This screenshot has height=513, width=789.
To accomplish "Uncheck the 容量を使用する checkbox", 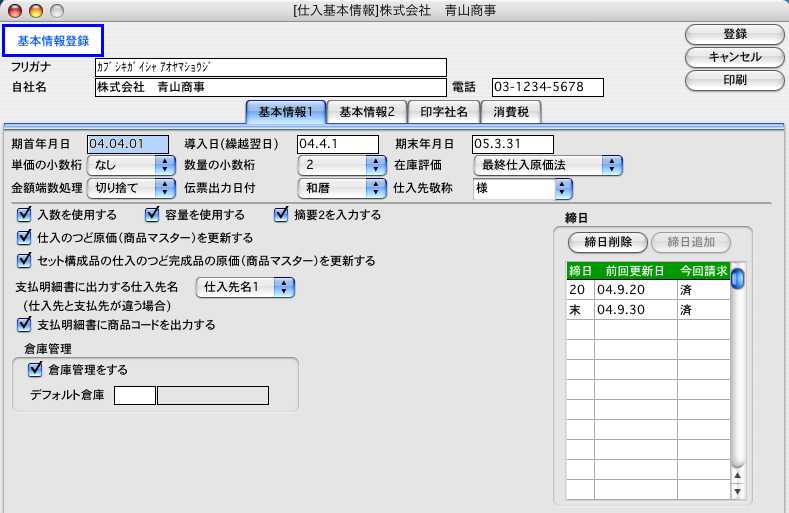I will [x=153, y=214].
